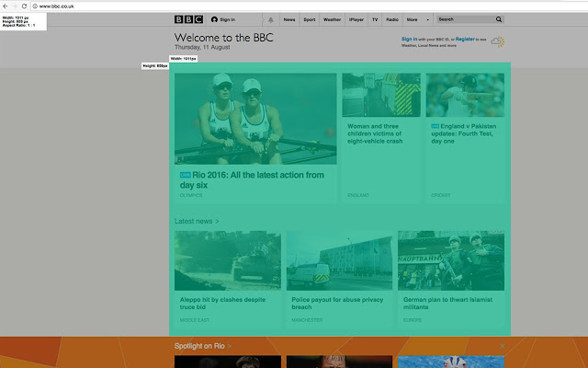Click the BBC logo
Image resolution: width=588 pixels, height=368 pixels.
[188, 19]
